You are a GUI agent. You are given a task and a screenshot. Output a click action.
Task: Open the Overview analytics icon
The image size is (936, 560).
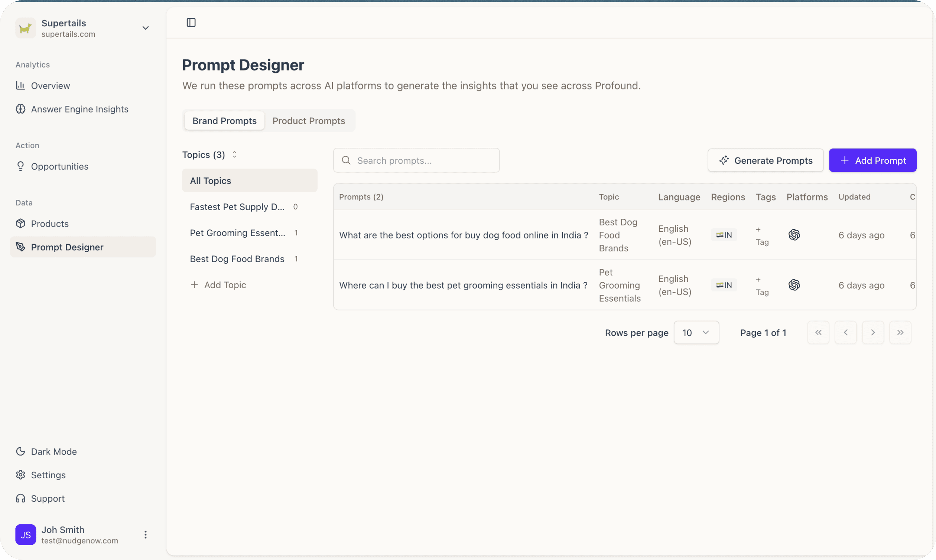click(20, 86)
